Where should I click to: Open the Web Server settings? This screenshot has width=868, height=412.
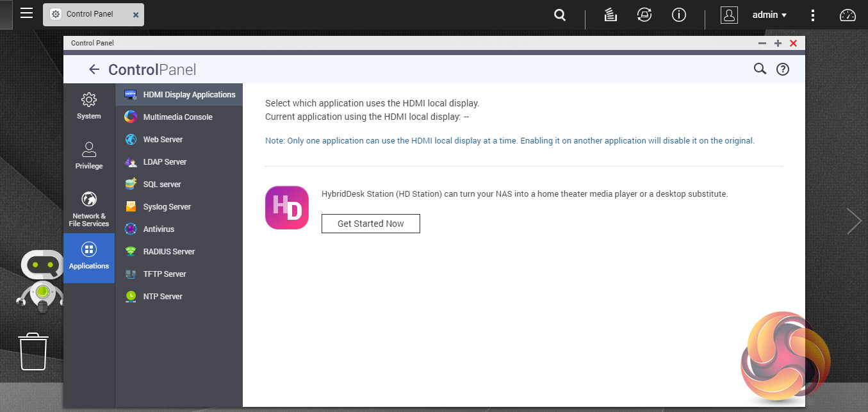click(x=163, y=140)
